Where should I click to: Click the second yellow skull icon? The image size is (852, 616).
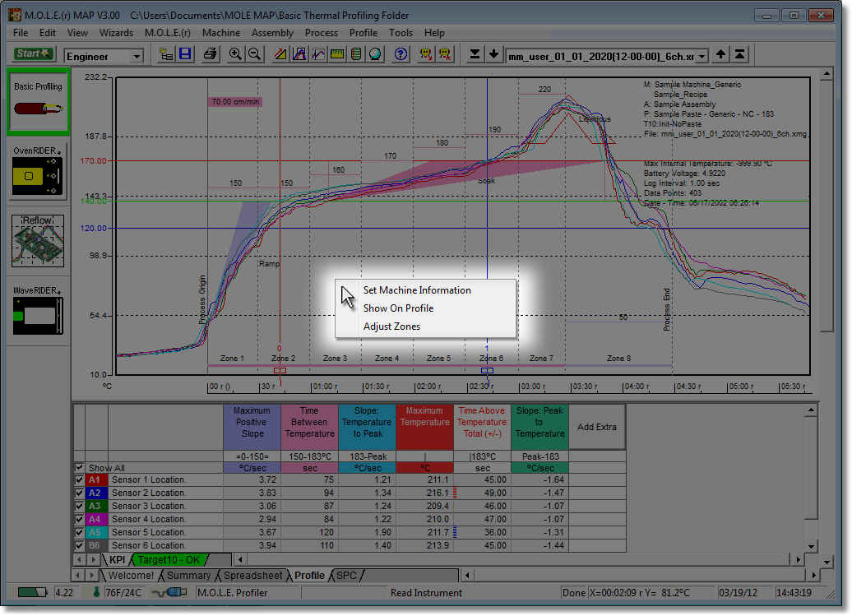445,54
